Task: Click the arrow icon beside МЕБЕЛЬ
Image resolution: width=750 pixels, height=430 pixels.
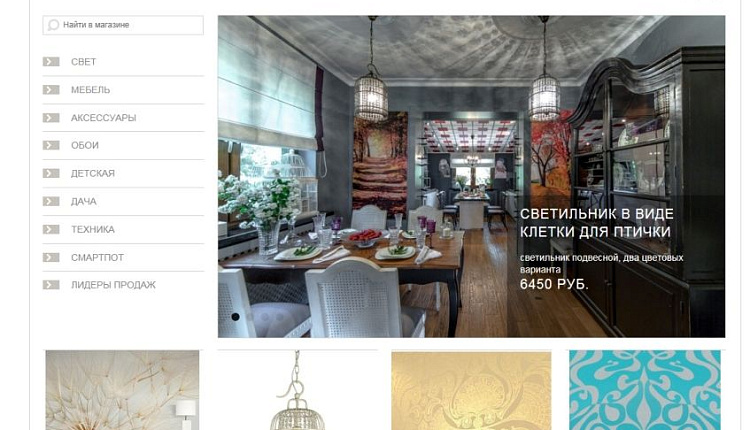Action: [x=51, y=90]
